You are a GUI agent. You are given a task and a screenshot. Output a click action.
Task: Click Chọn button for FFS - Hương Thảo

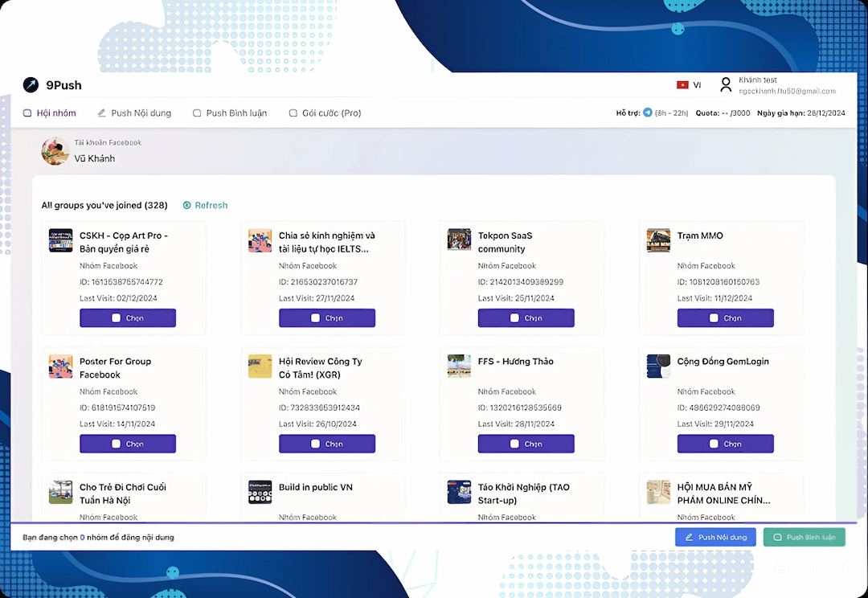[526, 444]
